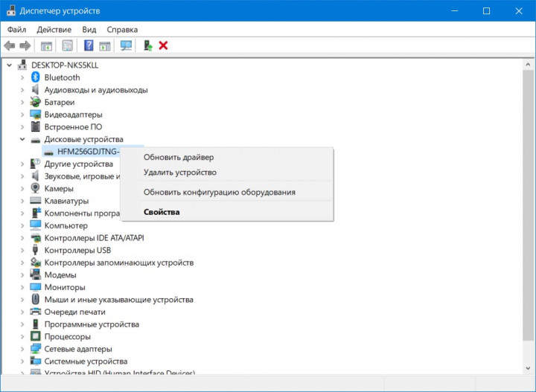Expand the Системные устройства category arrow
Screen dimensions: 536x392
click(22, 361)
